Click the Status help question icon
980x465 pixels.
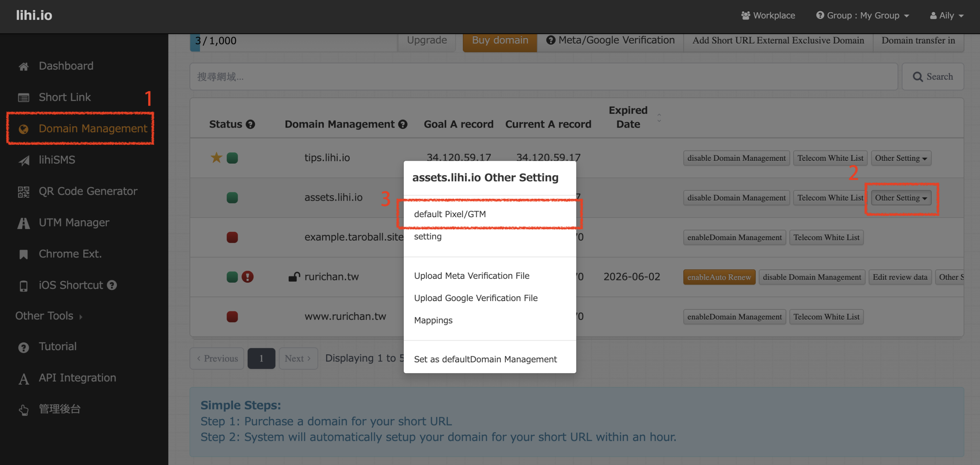(x=250, y=124)
